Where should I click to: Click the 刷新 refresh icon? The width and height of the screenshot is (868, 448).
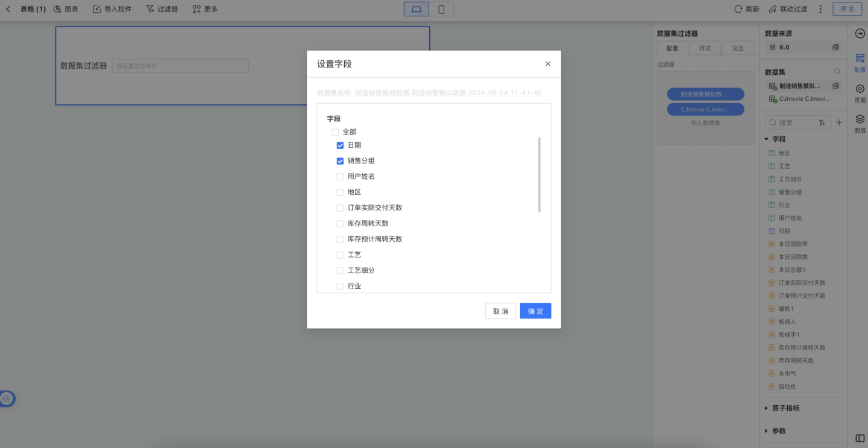[x=738, y=9]
